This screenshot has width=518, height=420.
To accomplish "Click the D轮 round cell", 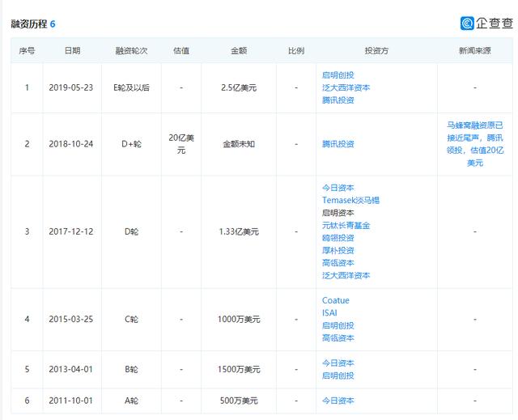I will click(x=131, y=231).
